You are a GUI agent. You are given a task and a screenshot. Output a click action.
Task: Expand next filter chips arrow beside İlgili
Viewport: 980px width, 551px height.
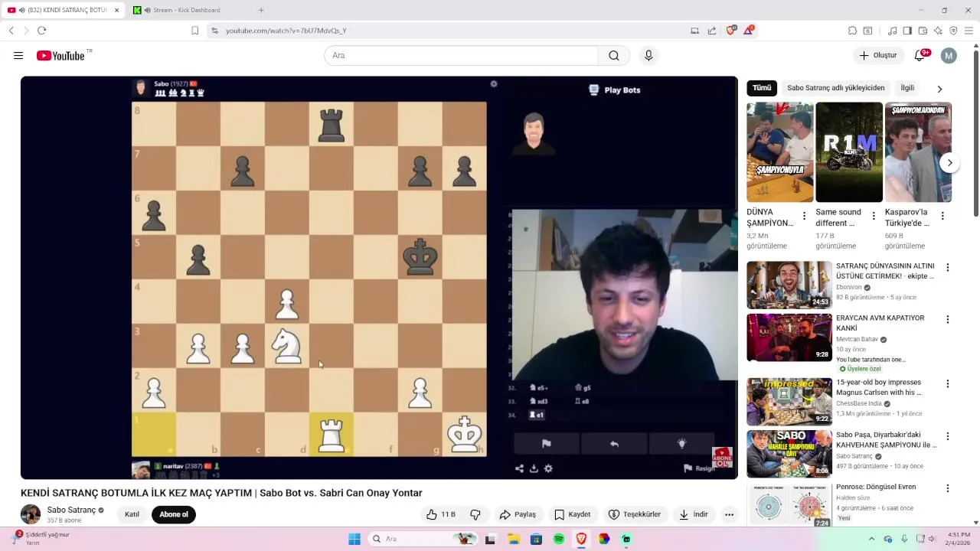point(939,88)
